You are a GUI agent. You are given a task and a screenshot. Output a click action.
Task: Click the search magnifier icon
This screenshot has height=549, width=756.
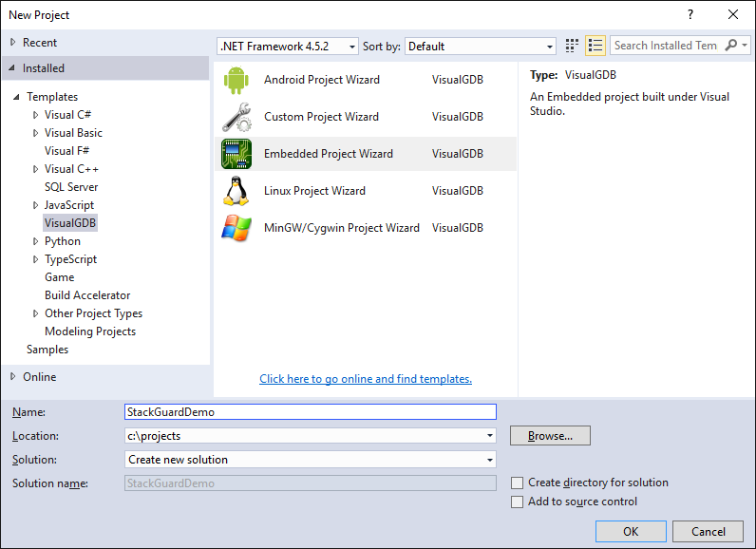731,46
